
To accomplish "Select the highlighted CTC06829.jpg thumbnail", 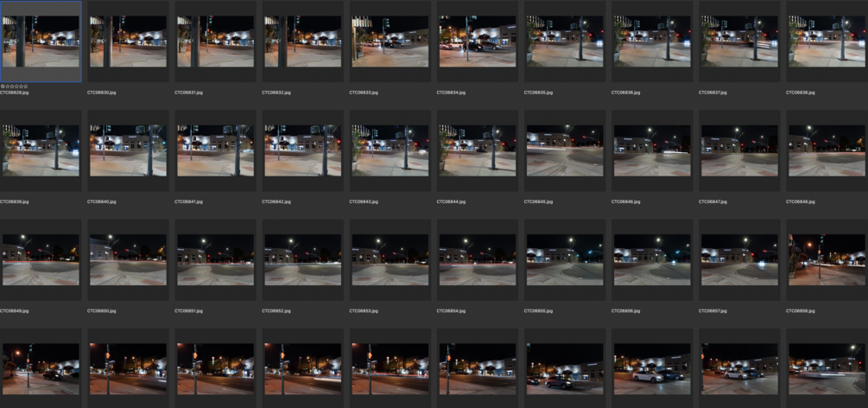I will (x=41, y=41).
